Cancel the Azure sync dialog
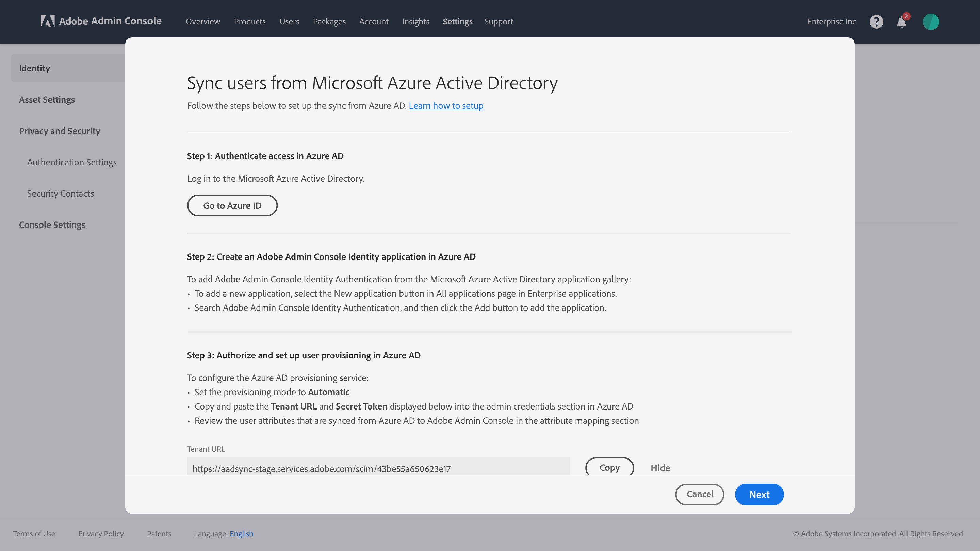The width and height of the screenshot is (980, 551). point(699,494)
